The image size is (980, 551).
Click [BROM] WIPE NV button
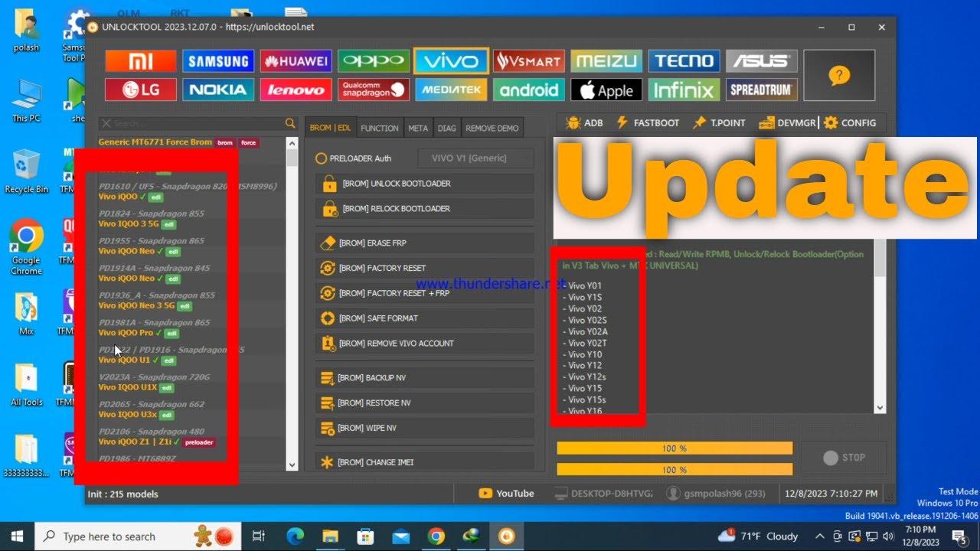click(425, 428)
